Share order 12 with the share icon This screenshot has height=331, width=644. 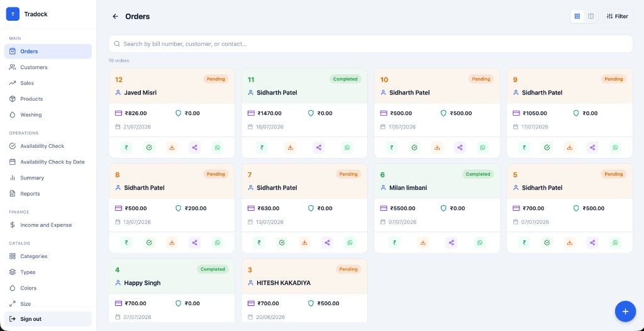(195, 147)
